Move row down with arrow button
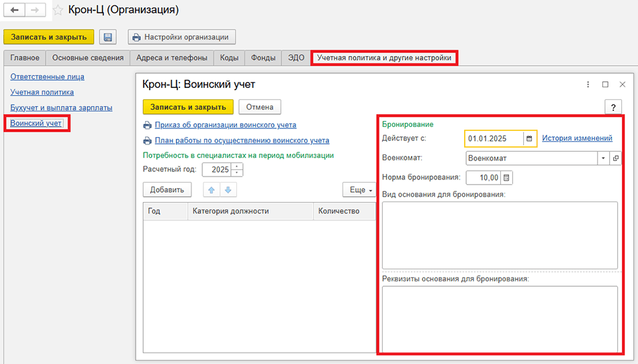638x364 pixels. click(228, 189)
